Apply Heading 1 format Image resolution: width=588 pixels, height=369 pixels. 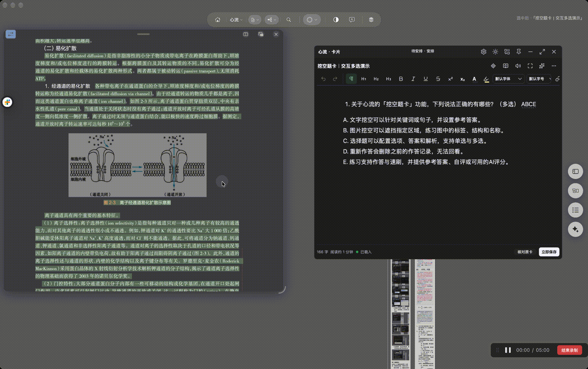point(364,79)
